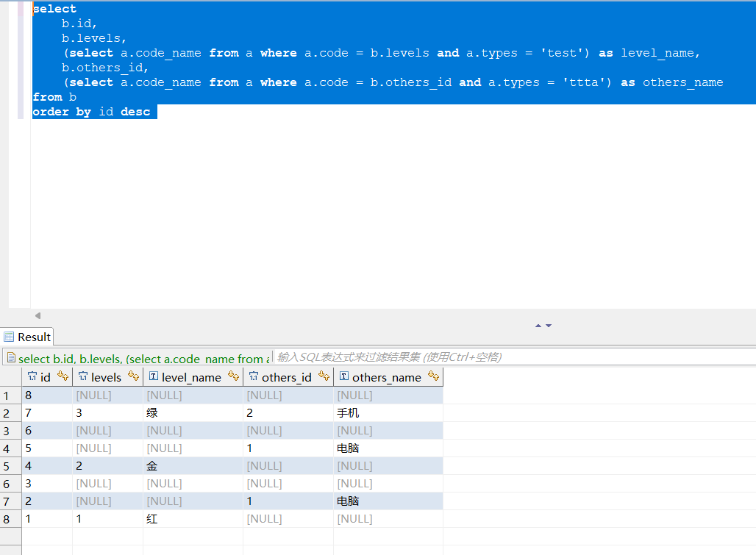Open sort/filter icon on others_name column
Screen dimensions: 756x555
(x=433, y=376)
